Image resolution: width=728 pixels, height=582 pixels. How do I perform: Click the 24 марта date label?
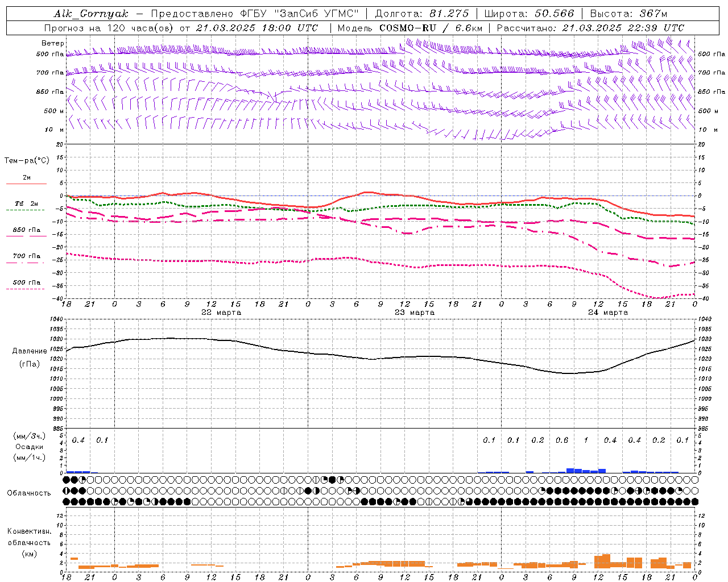608,313
